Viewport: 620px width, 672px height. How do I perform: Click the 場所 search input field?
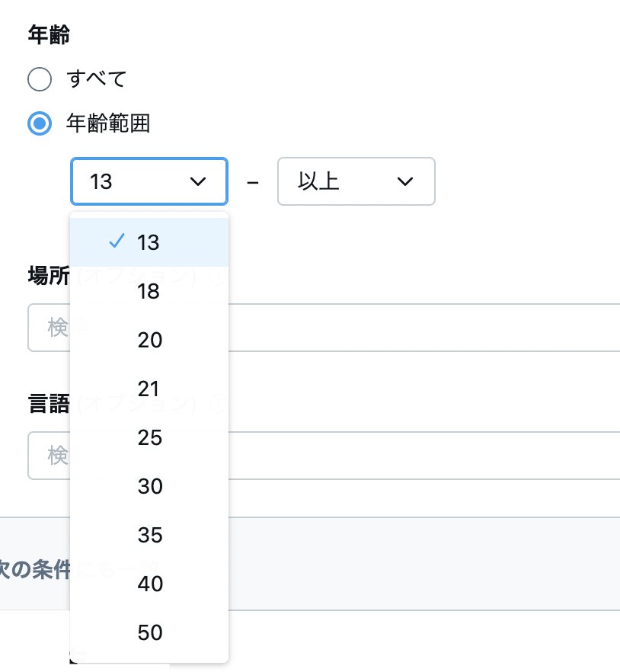[419, 328]
